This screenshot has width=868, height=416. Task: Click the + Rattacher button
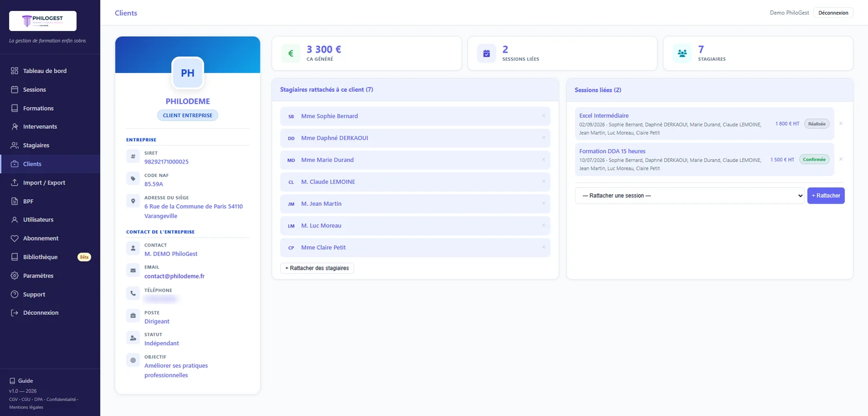826,196
